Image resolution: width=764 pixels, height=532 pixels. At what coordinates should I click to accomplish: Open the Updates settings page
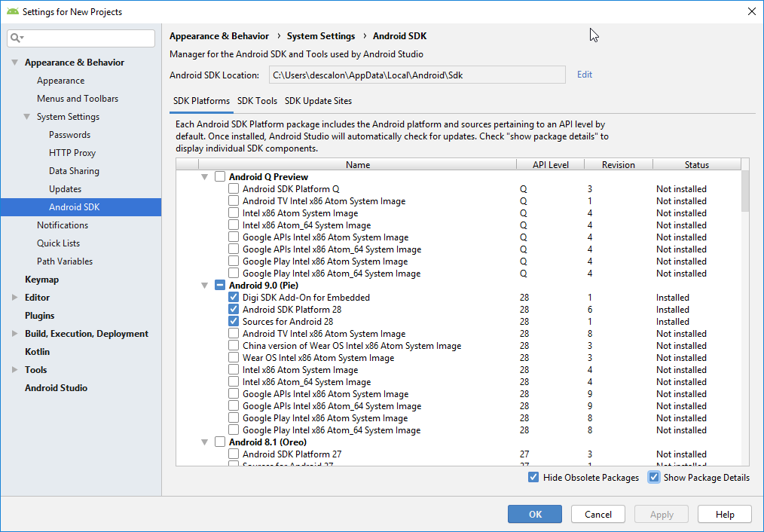point(65,189)
